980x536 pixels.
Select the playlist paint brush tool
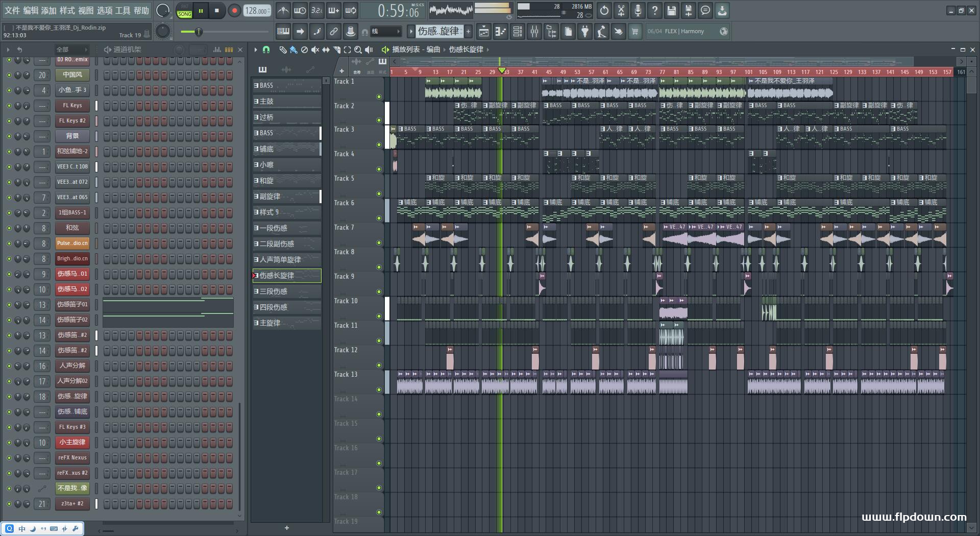(x=293, y=50)
